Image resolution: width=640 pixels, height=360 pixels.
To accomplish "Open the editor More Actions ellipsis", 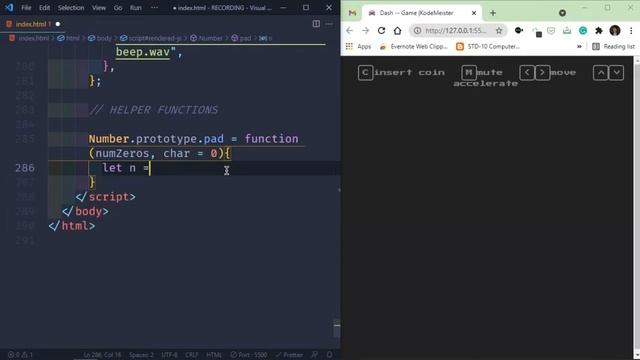I will pyautogui.click(x=329, y=24).
